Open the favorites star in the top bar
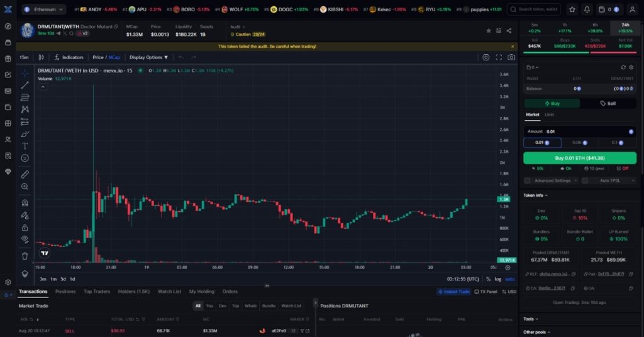This screenshot has width=644, height=337. point(572,9)
